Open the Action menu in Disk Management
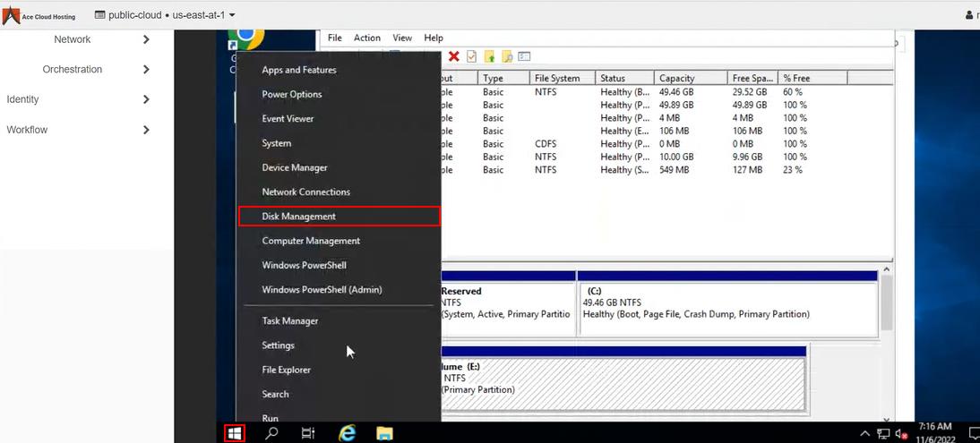This screenshot has width=980, height=443. [x=366, y=38]
